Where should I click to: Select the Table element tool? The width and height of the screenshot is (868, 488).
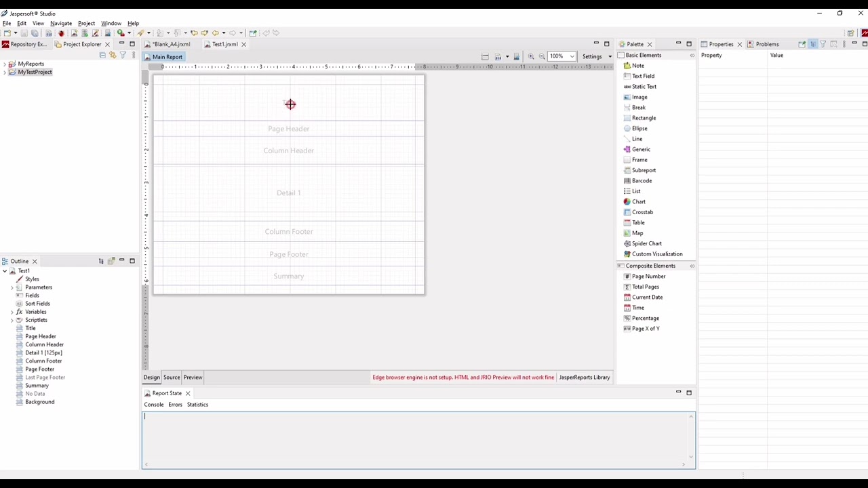(634, 223)
